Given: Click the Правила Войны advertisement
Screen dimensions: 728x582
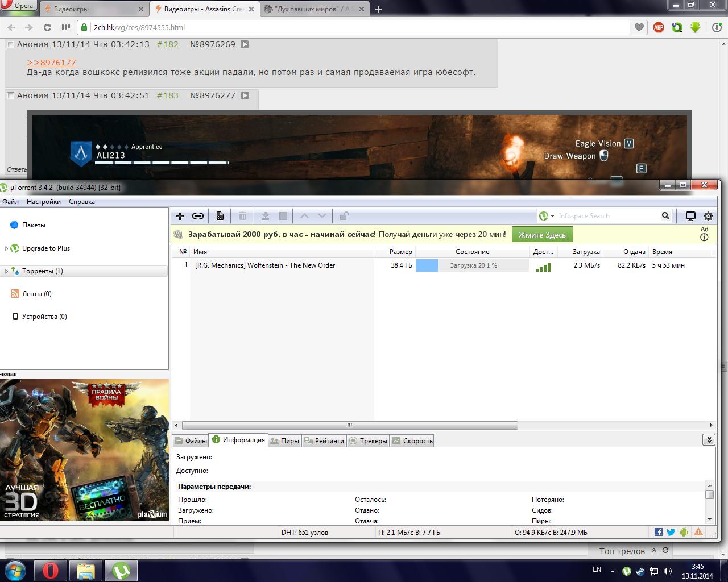Looking at the screenshot, I should [x=84, y=450].
